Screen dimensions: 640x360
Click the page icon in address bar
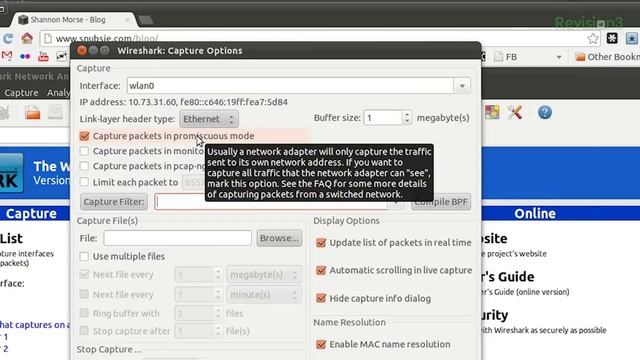coord(48,39)
